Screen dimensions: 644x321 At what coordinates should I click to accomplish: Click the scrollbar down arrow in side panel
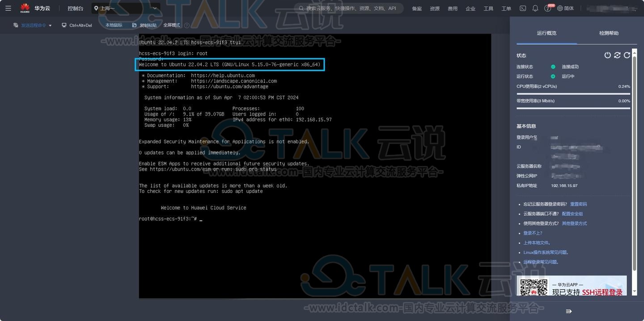(x=634, y=291)
